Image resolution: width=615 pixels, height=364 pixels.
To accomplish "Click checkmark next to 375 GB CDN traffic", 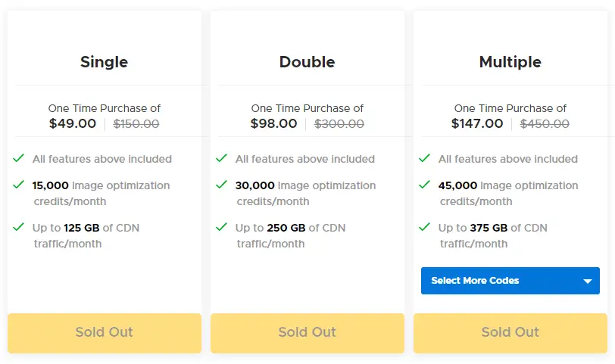I will point(424,227).
